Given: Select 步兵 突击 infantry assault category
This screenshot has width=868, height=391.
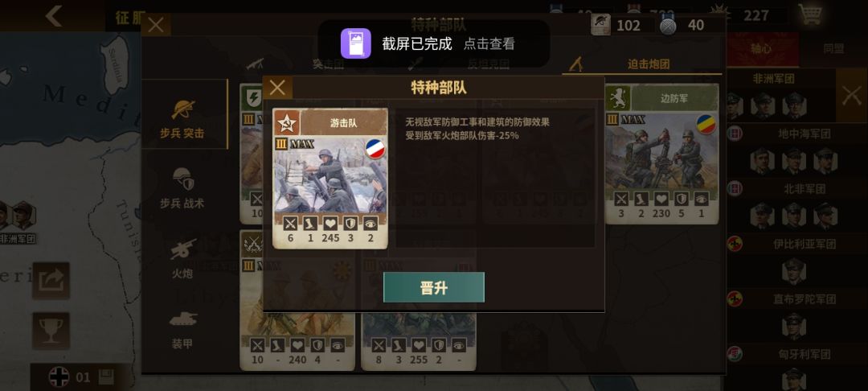Looking at the screenshot, I should tap(182, 118).
